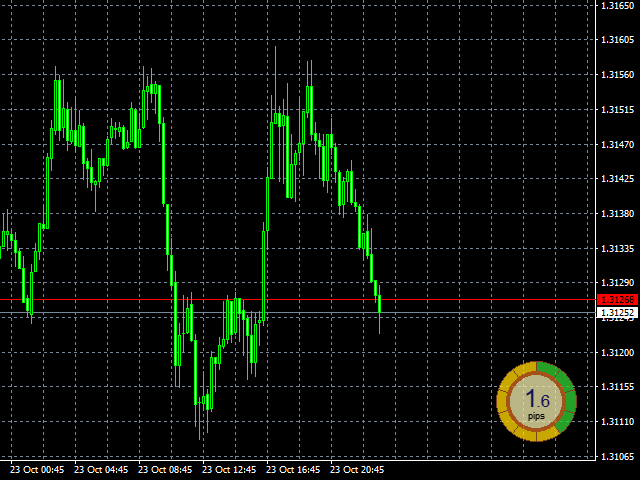Click the 23 Oct 00:45 time label
Screen dimensions: 640x480
[x=37, y=469]
